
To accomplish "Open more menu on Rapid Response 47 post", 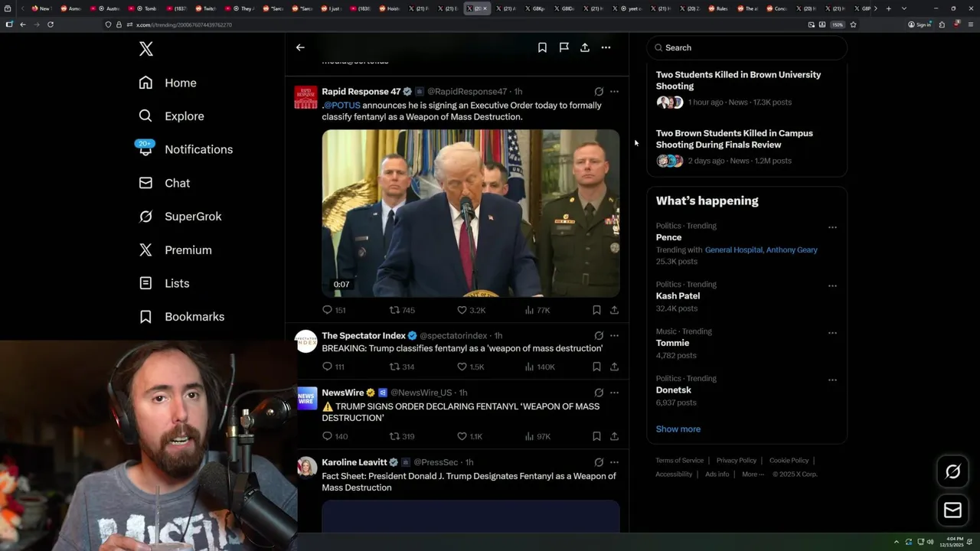I will (x=614, y=92).
